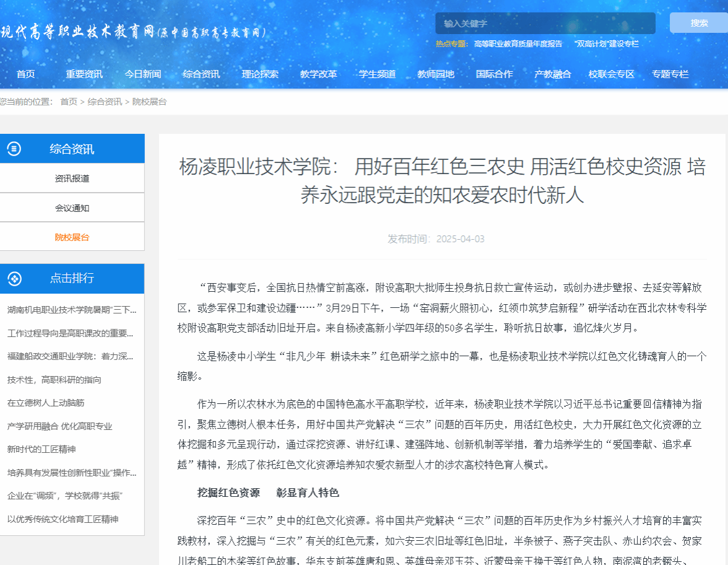Image resolution: width=728 pixels, height=565 pixels.
Task: Open the 重要资讯 navigation menu
Action: pyautogui.click(x=84, y=74)
